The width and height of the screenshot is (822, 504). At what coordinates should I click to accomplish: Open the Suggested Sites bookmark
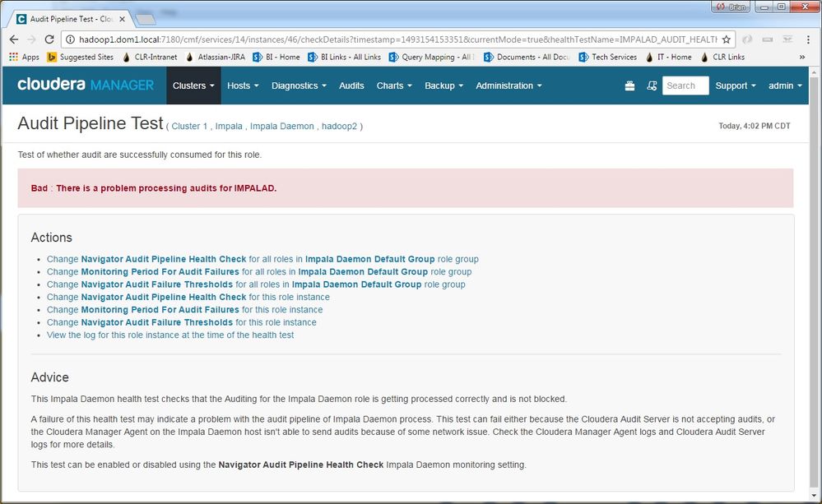[80, 57]
